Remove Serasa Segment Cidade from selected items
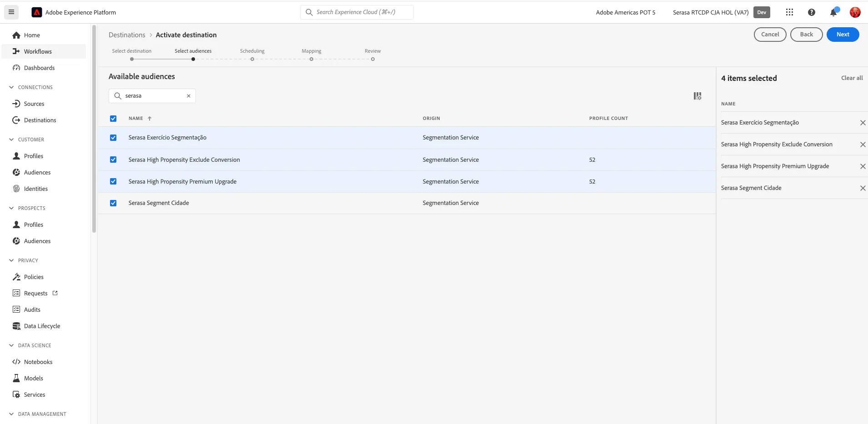 (863, 188)
